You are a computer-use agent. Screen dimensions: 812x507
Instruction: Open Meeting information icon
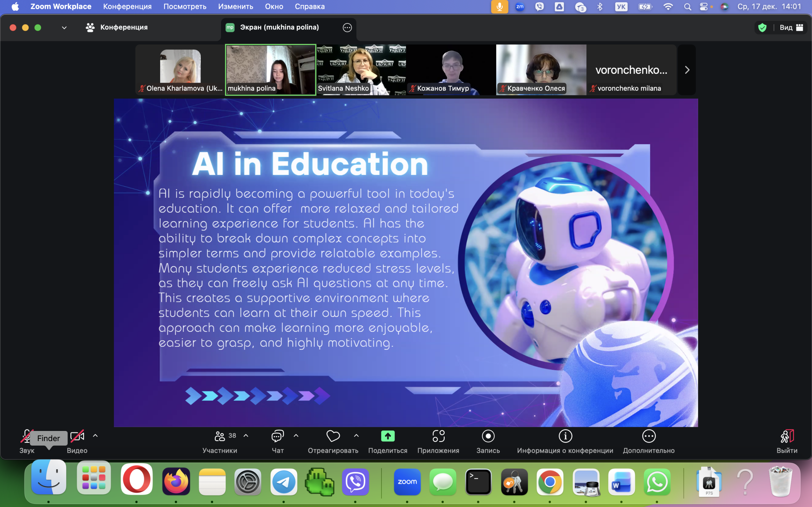click(x=565, y=436)
